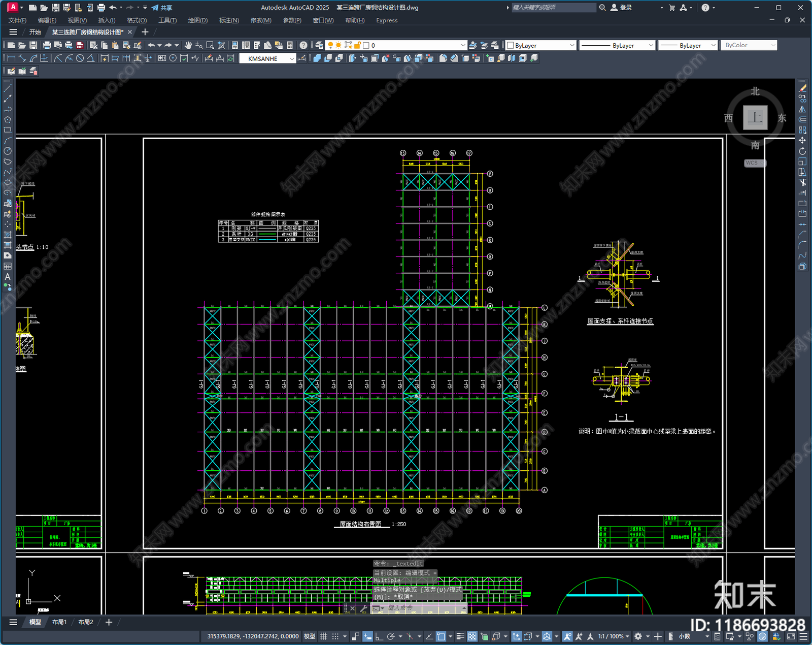Click the DWF publish icon
This screenshot has height=645, width=812.
80,45
